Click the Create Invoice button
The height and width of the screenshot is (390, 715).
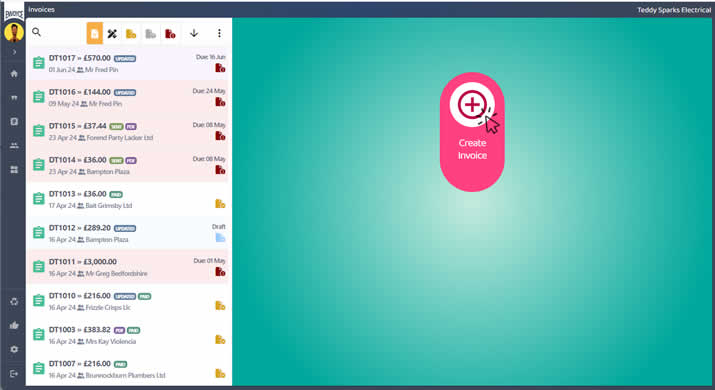472,132
